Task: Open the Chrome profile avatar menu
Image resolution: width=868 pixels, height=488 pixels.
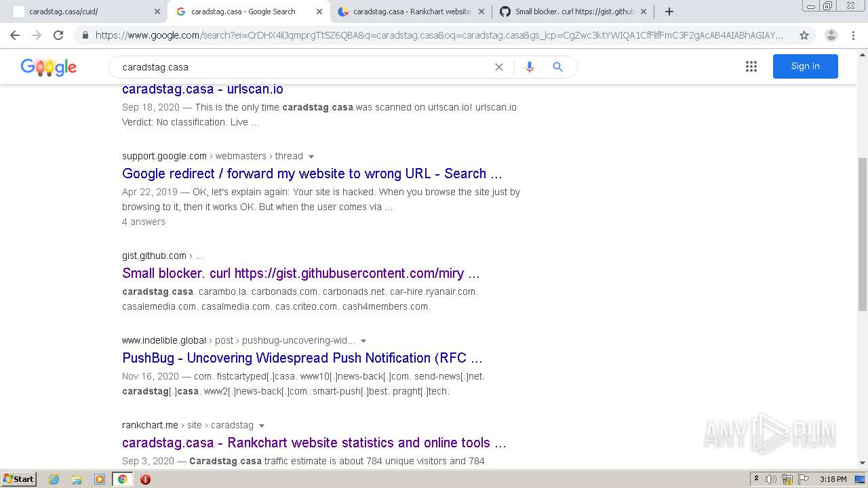Action: [831, 35]
